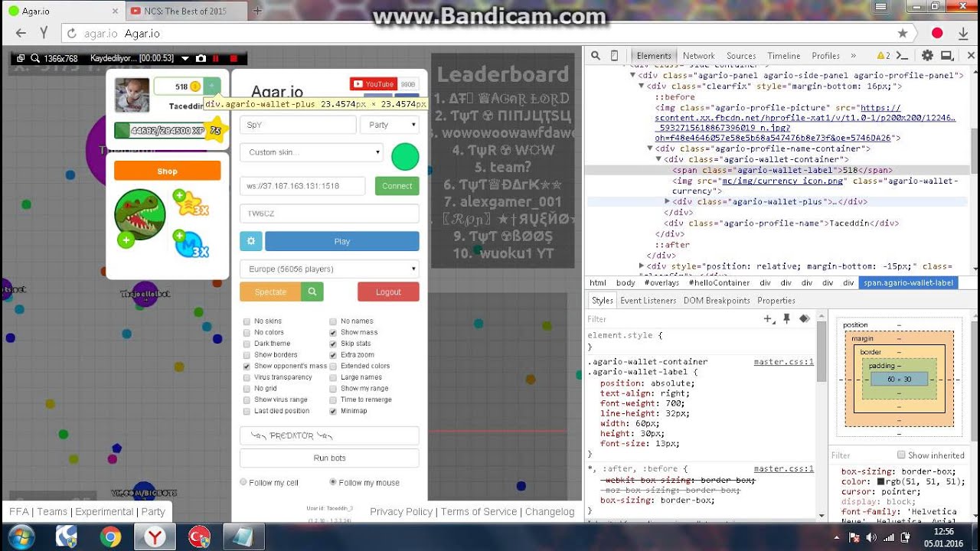This screenshot has height=551, width=980.
Task: Click the Run bots button
Action: [x=329, y=458]
